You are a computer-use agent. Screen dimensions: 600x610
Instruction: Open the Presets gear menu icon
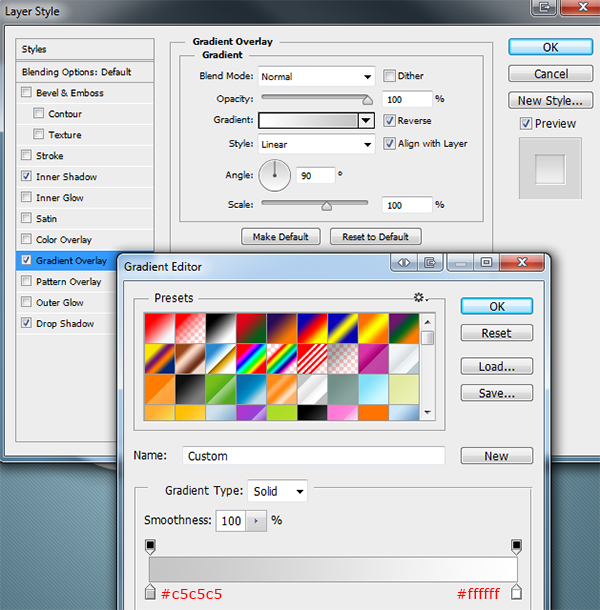420,298
